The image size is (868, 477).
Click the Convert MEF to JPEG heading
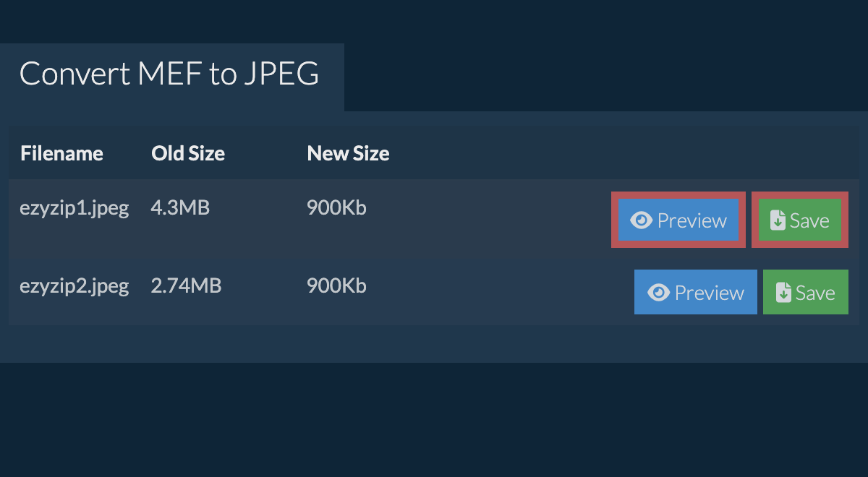click(x=169, y=74)
